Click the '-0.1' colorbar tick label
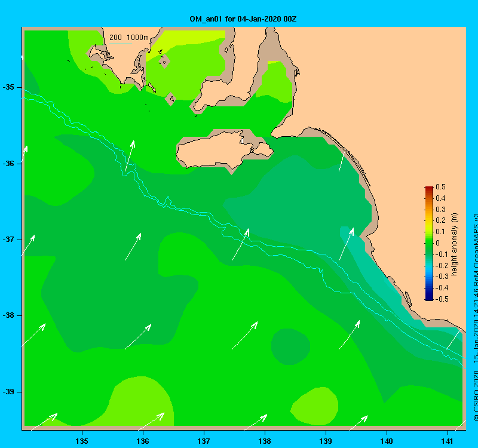The height and width of the screenshot is (448, 478). pos(442,254)
